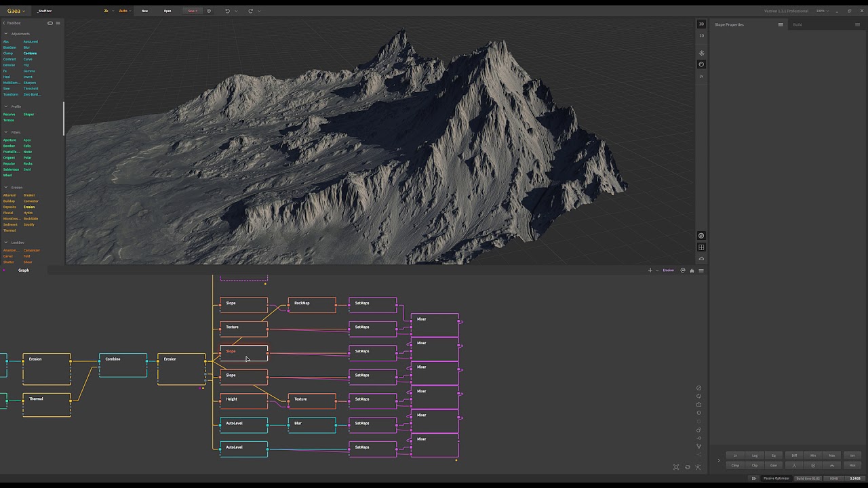Click the export share graph icon

(x=698, y=405)
